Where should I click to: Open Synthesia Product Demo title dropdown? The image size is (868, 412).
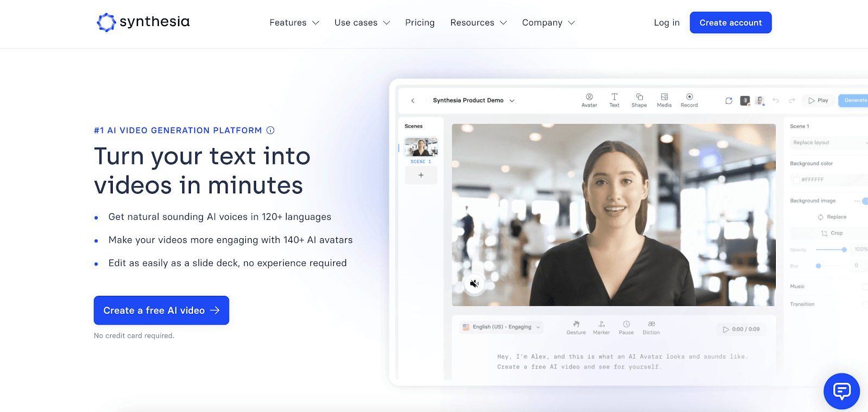coord(474,100)
